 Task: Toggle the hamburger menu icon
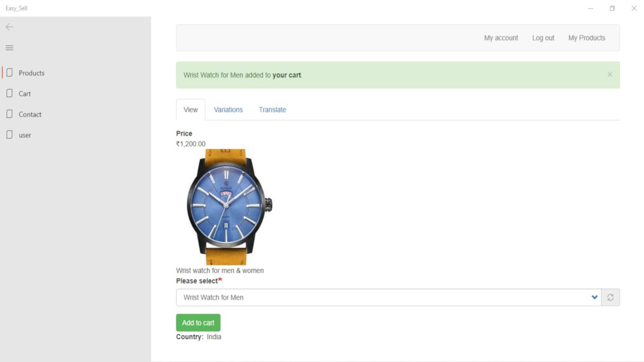9,48
